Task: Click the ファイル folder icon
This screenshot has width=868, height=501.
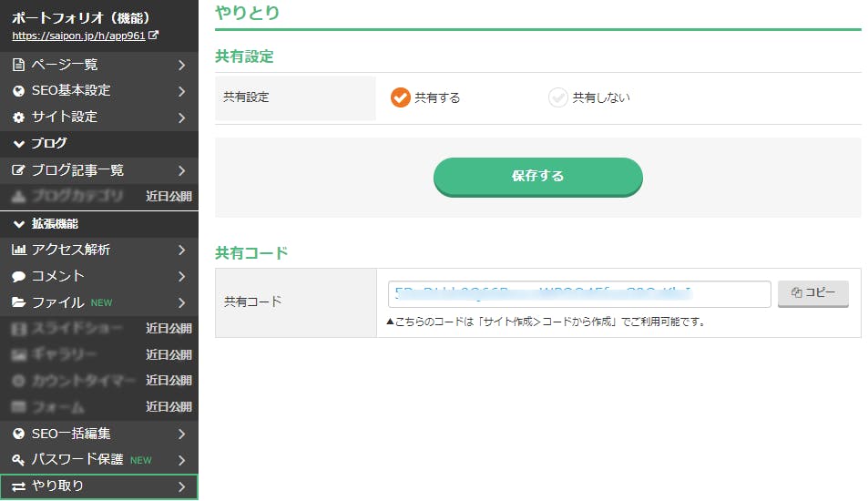Action: click(18, 302)
